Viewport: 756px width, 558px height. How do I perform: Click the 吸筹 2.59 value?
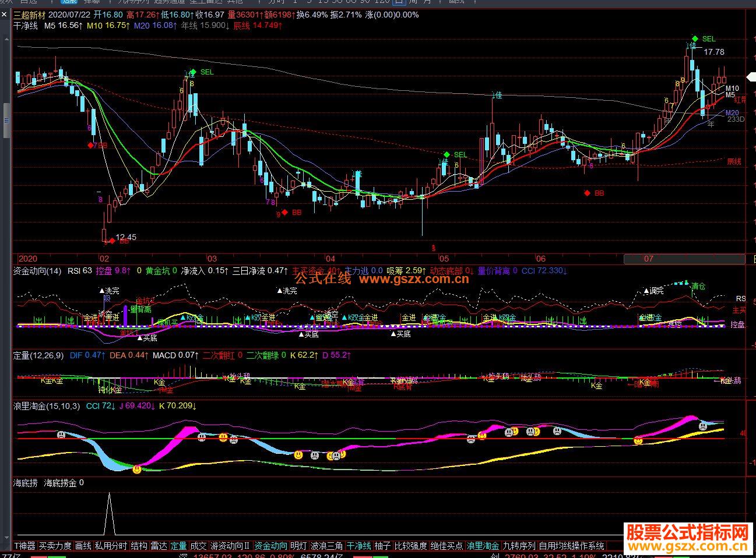406,271
